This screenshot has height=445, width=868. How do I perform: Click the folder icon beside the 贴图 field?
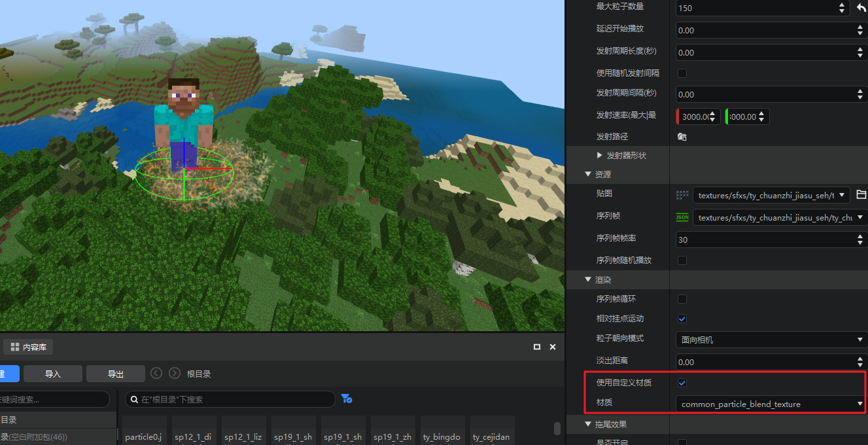[x=861, y=194]
